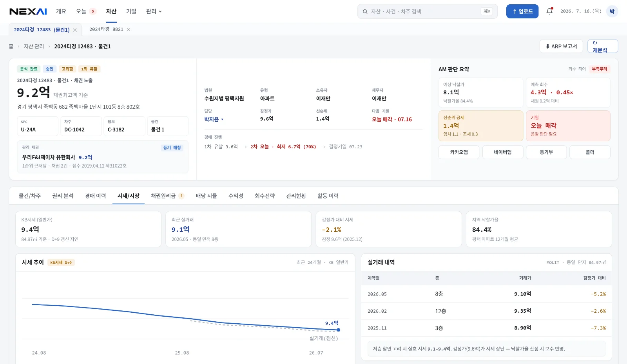Select the 2026.05 transaction row
Screen dimensions: 627x364
[486, 294]
